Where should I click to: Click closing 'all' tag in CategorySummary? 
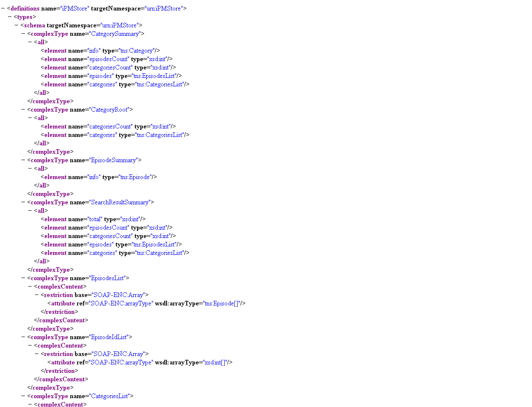(x=42, y=93)
